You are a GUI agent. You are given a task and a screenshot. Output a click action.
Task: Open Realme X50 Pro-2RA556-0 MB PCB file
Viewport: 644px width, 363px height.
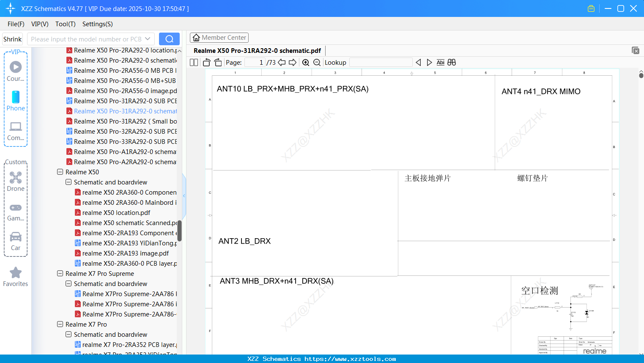(121, 71)
